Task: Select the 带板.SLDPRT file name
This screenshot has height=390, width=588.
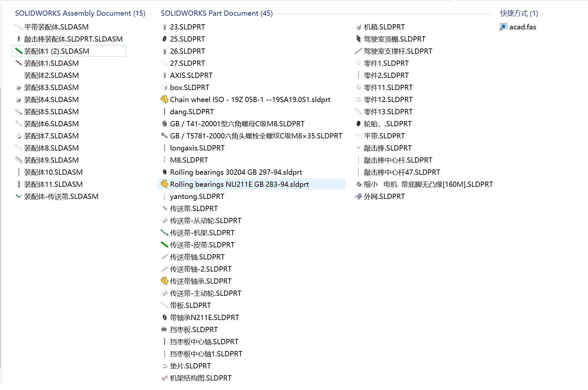Action: tap(191, 305)
